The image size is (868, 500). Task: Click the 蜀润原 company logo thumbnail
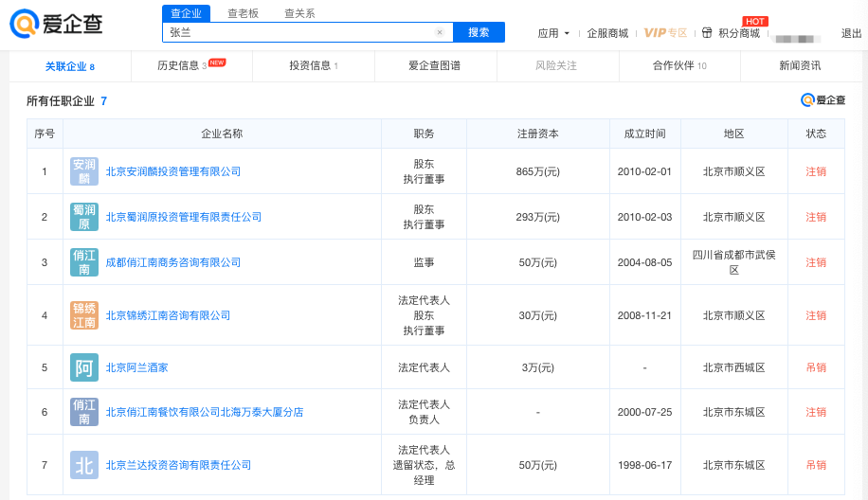(84, 217)
